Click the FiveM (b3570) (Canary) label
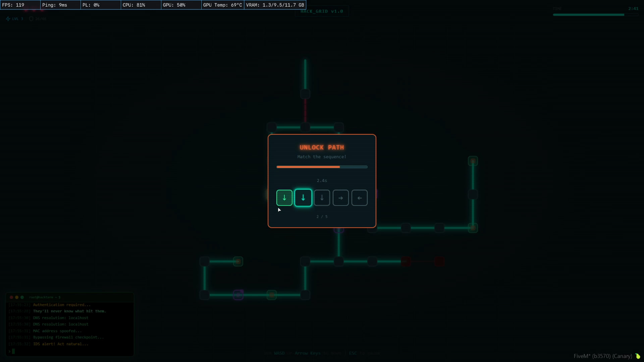 click(x=603, y=356)
